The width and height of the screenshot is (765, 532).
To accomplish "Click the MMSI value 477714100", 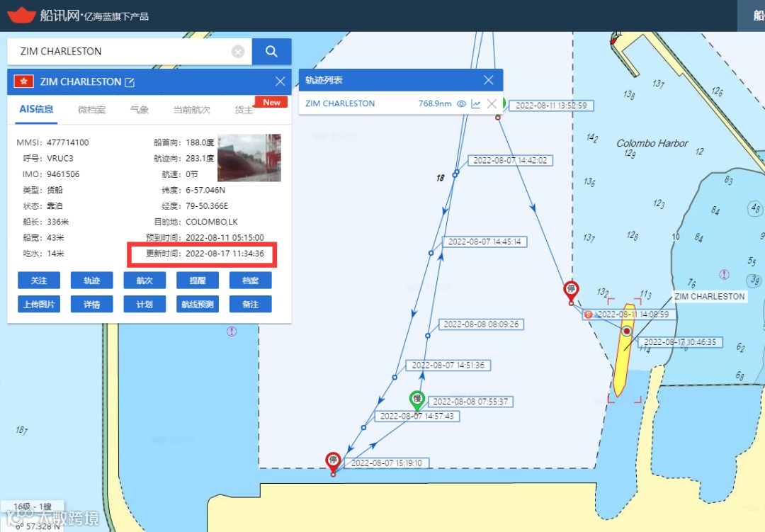I will (x=68, y=142).
